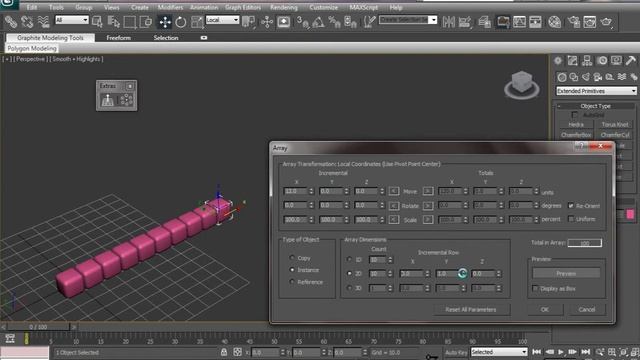This screenshot has height=360, width=640.
Task: Select the 2D array dimension radio
Action: (349, 273)
